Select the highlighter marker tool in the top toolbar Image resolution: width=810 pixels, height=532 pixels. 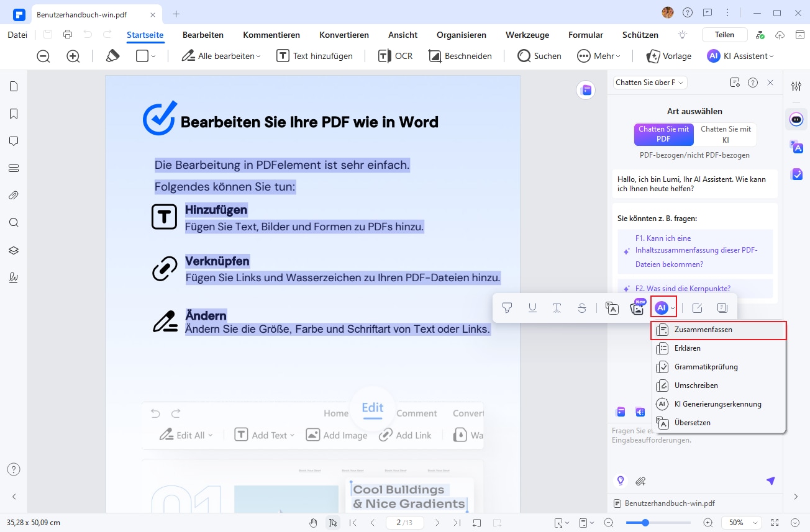click(112, 56)
